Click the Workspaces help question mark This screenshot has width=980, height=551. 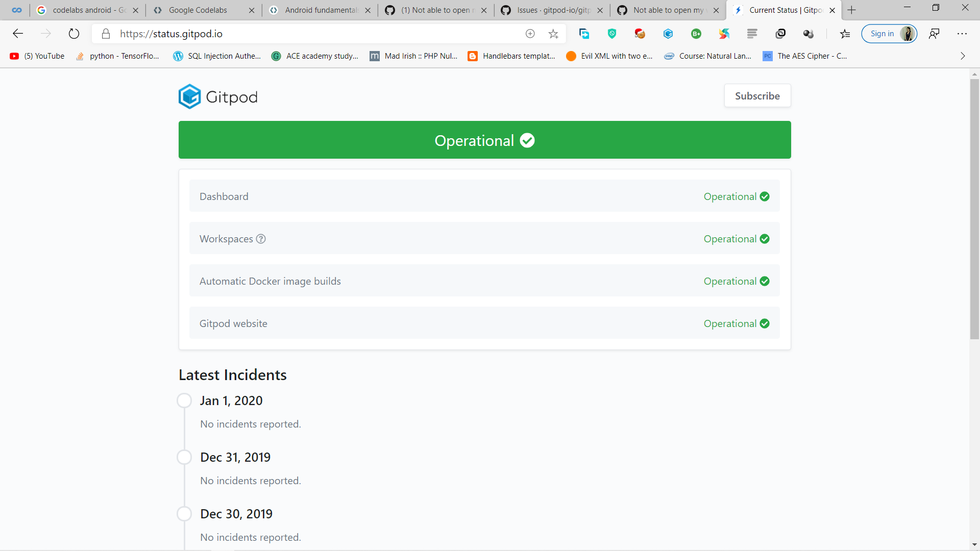tap(261, 238)
